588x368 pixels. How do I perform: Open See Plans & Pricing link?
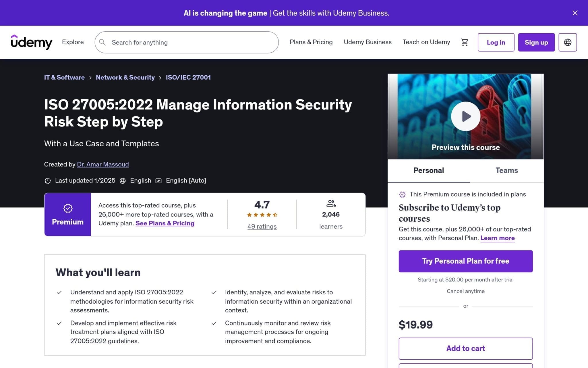point(165,223)
